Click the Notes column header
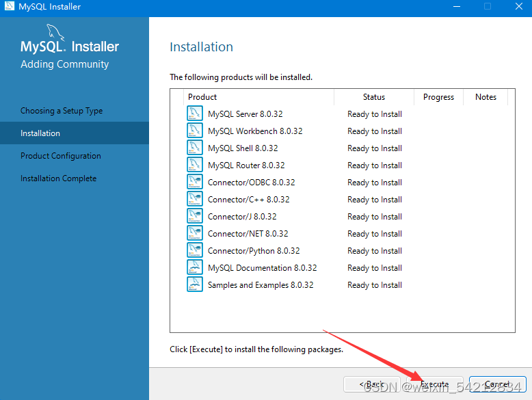Image resolution: width=532 pixels, height=400 pixels. pos(486,97)
